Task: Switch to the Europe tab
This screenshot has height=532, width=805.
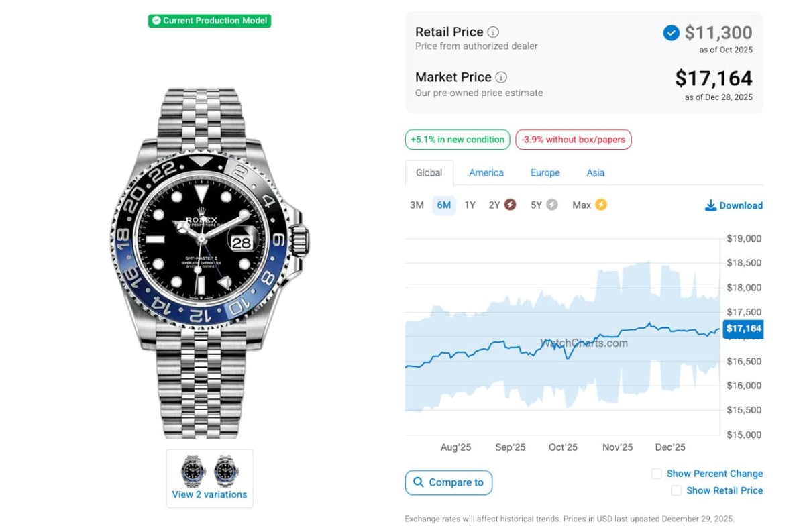Action: (545, 172)
